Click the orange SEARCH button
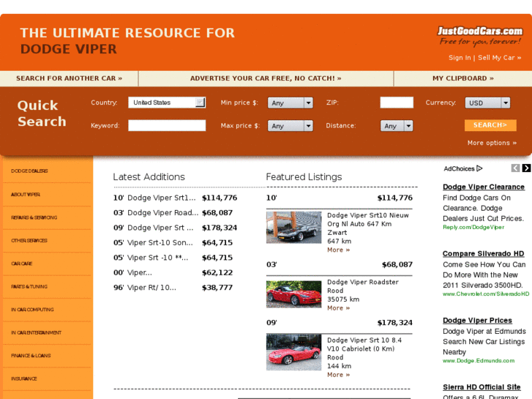 (x=490, y=125)
